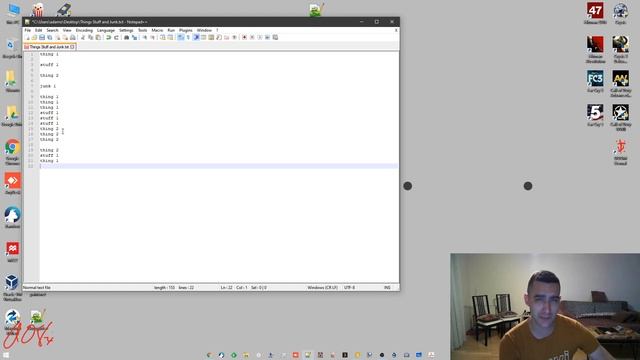Click the Zoom Out toolbar icon
Viewport: 640px width, 360px height.
point(153,37)
